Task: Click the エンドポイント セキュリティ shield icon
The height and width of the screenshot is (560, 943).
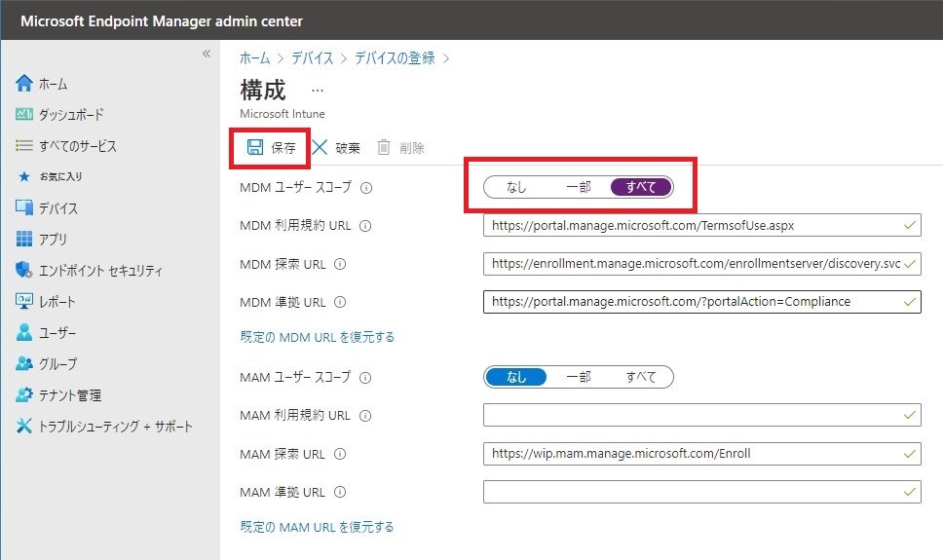Action: coord(24,270)
